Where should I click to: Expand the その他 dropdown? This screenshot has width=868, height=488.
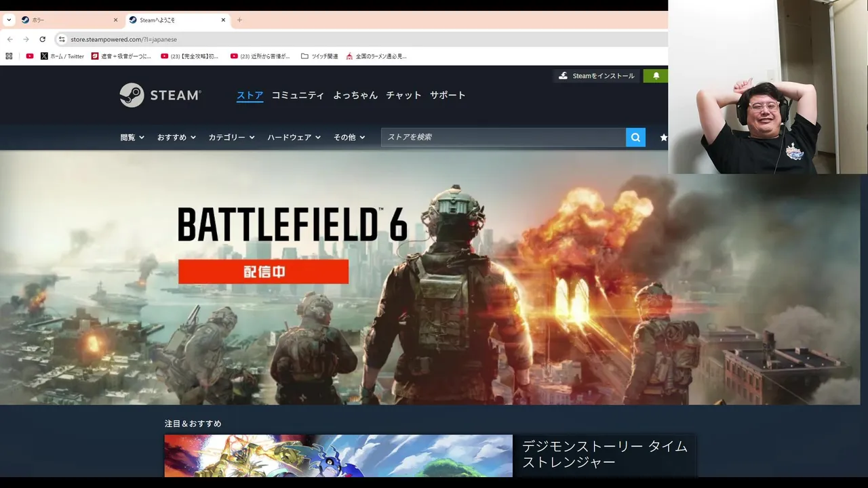pos(349,137)
